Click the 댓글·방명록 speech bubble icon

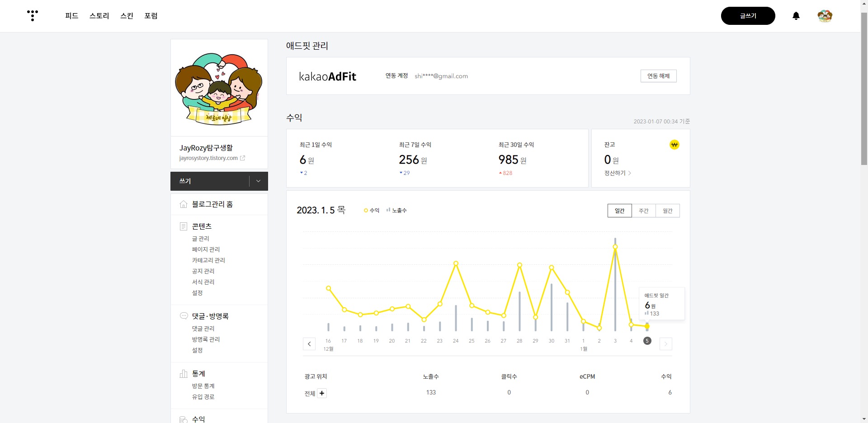(x=184, y=316)
